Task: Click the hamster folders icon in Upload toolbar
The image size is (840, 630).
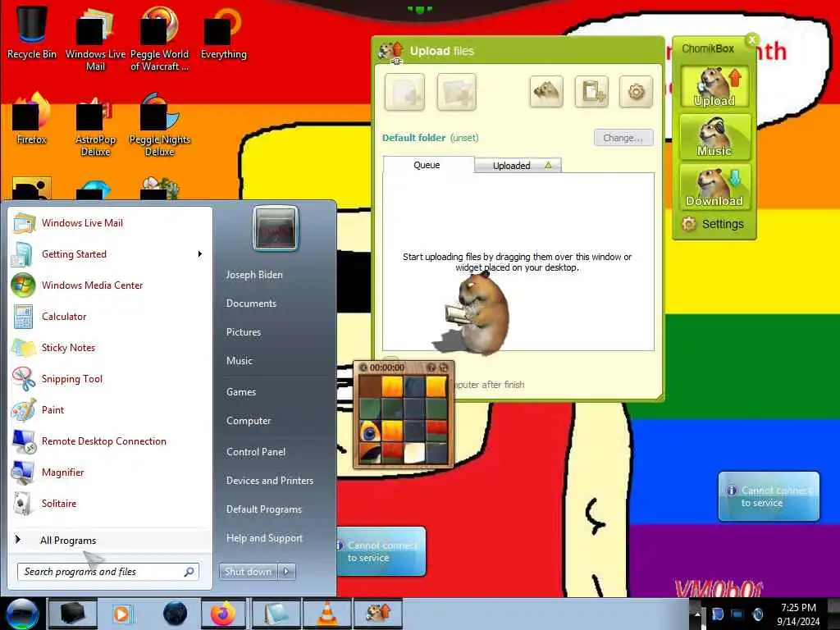Action: [546, 92]
